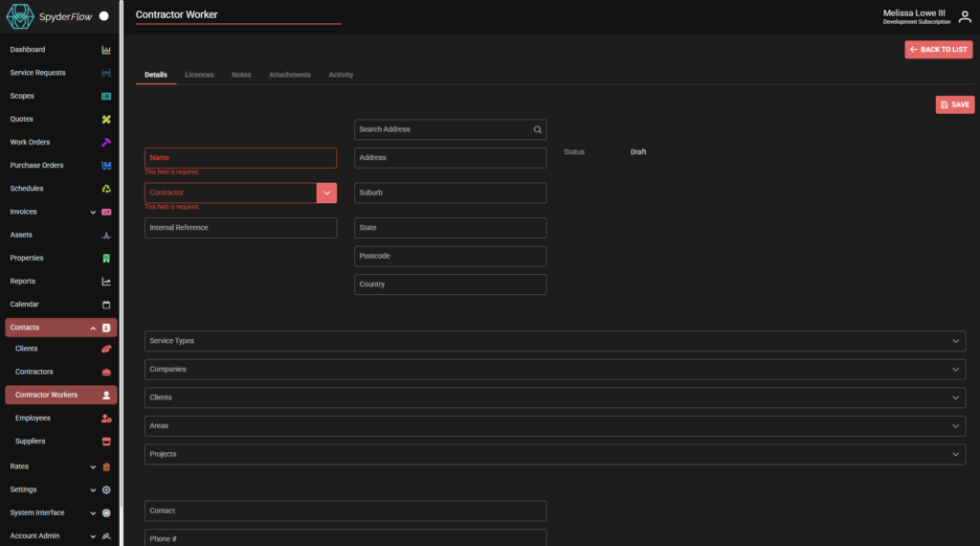The width and height of the screenshot is (980, 546).
Task: Switch to the Licences tab
Action: [x=199, y=75]
